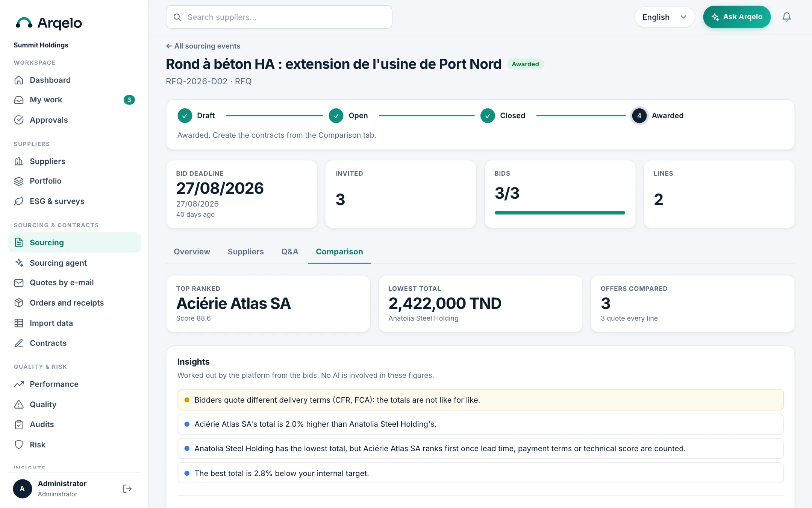Click the Sourcing agent sparkle icon
This screenshot has width=812, height=508.
(19, 263)
